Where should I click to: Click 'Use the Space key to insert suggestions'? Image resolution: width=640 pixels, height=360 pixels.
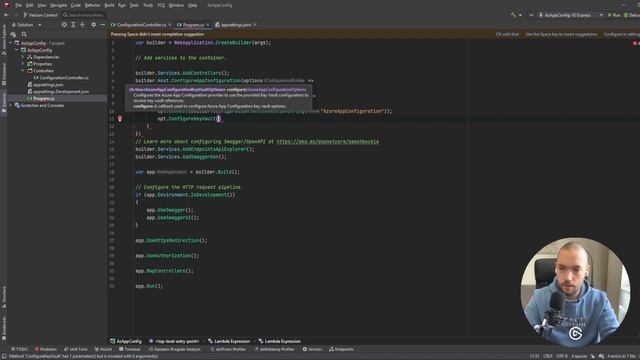pos(561,34)
